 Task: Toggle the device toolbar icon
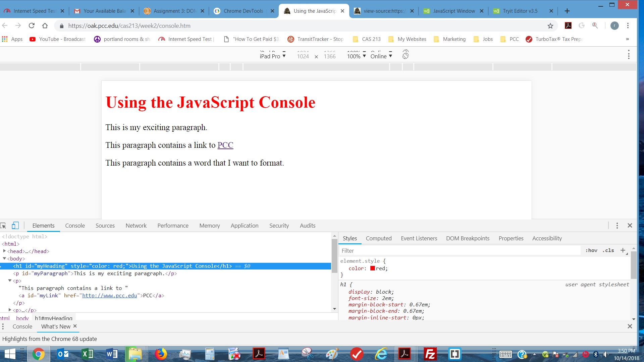tap(15, 226)
